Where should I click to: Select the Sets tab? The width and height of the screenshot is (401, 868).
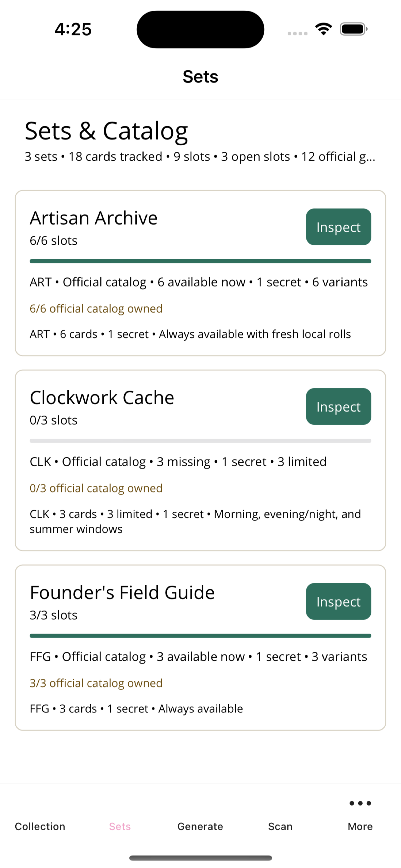coord(120,826)
